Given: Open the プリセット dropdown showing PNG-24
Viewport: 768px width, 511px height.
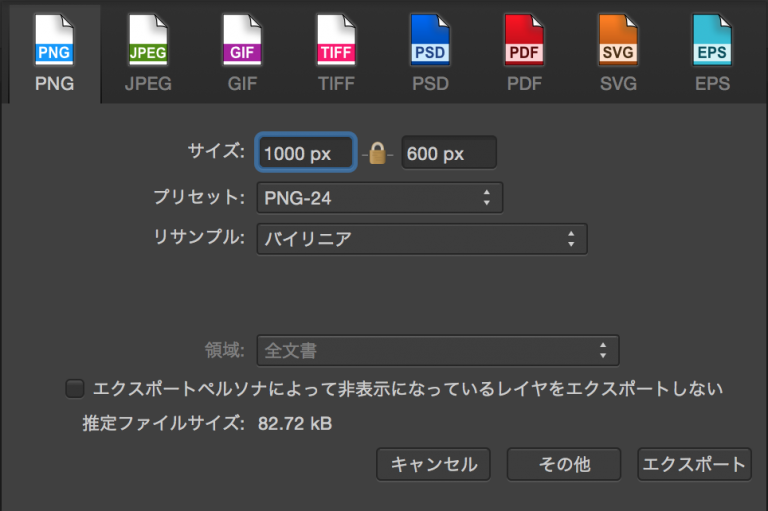Looking at the screenshot, I should [380, 198].
